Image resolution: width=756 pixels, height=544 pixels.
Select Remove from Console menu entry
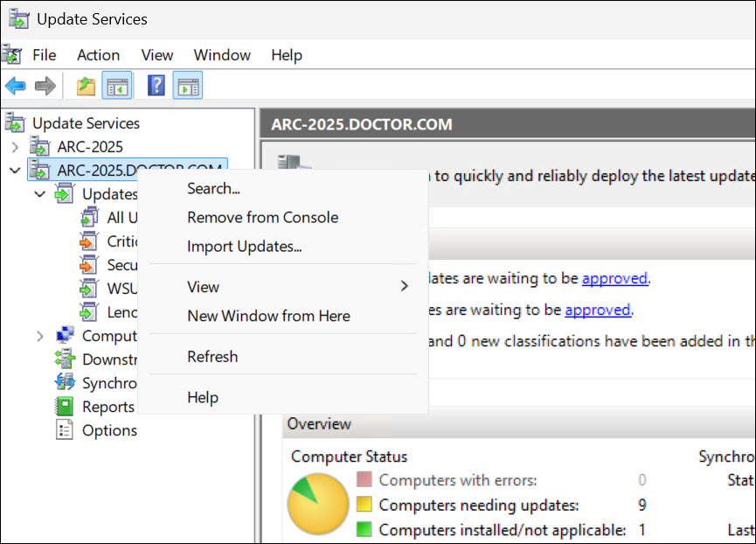(x=262, y=218)
